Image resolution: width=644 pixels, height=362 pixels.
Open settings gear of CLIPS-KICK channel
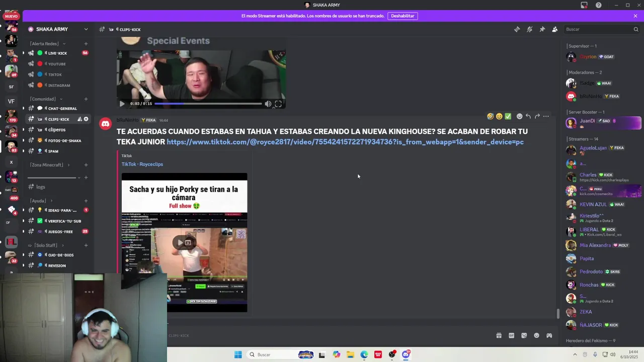click(x=86, y=119)
